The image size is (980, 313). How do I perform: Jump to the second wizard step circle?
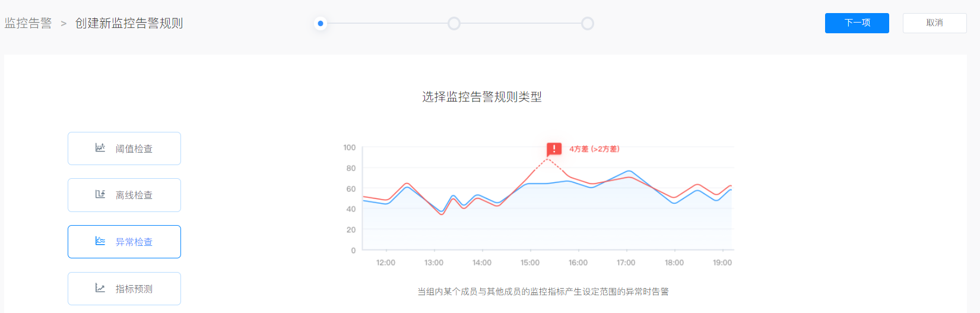click(454, 24)
